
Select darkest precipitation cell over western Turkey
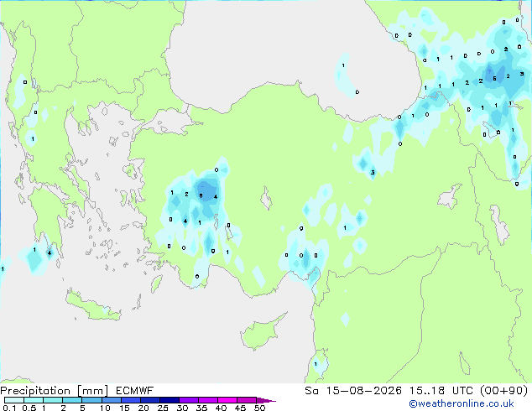(206, 190)
